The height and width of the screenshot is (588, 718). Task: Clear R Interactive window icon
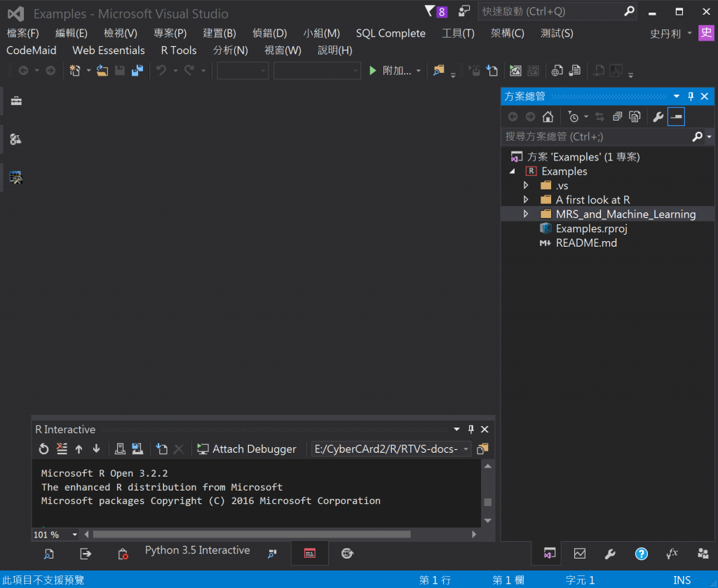62,449
